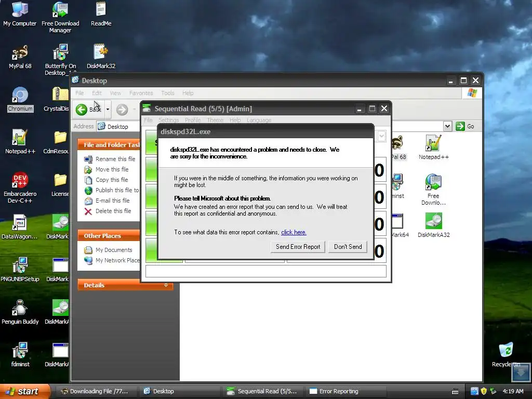
Task: Click Don't Send button
Action: pos(348,247)
